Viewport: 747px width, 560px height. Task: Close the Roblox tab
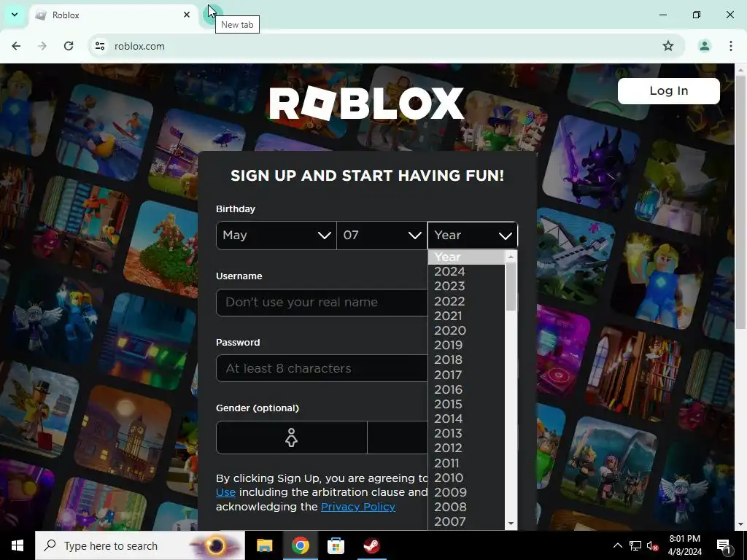tap(187, 15)
